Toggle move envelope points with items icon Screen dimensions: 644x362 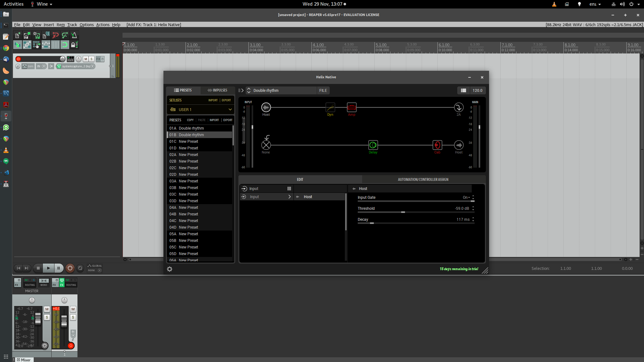click(46, 45)
